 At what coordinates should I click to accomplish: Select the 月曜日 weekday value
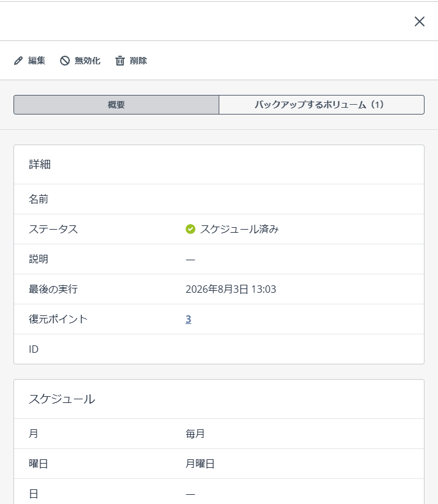coord(200,464)
